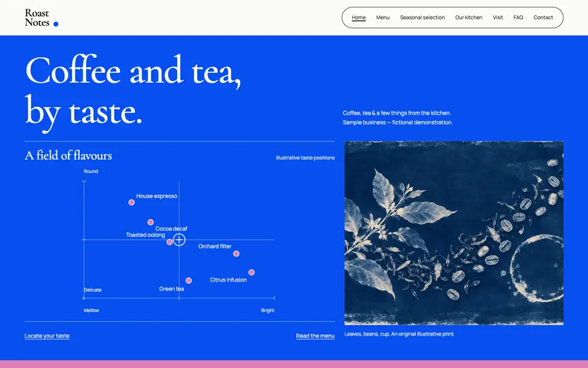Screen dimensions: 588x368
Task: Click the 'Bright' axis label
Action: (x=268, y=310)
